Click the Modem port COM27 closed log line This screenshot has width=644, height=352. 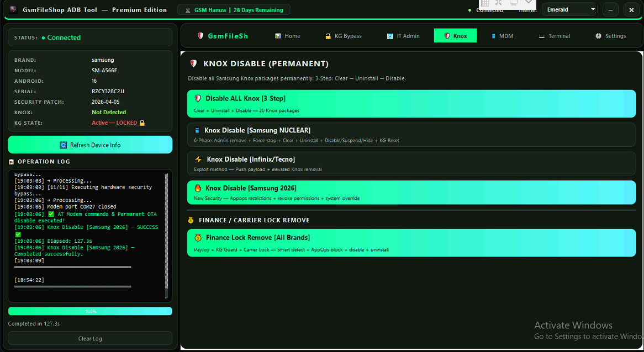(65, 207)
